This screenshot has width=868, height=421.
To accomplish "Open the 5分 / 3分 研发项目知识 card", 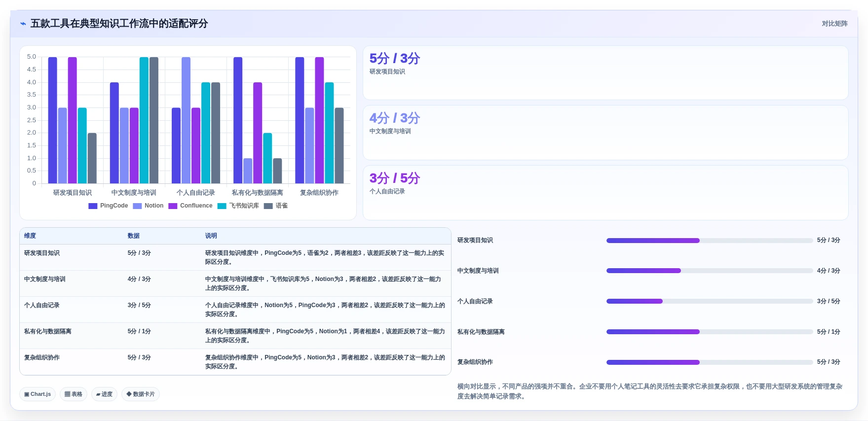I will click(x=605, y=73).
